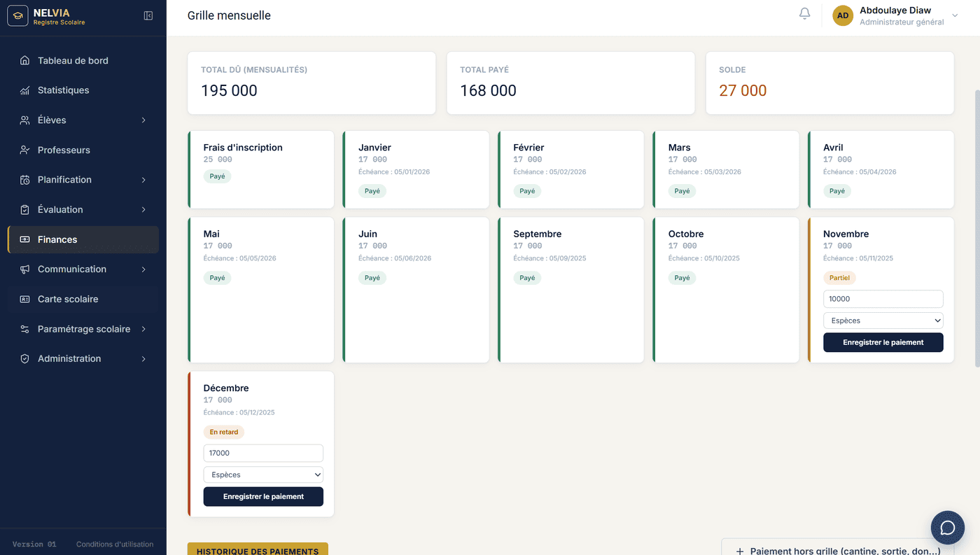Expand the Évaluation submenu chevron
Image resolution: width=980 pixels, height=555 pixels.
point(143,209)
